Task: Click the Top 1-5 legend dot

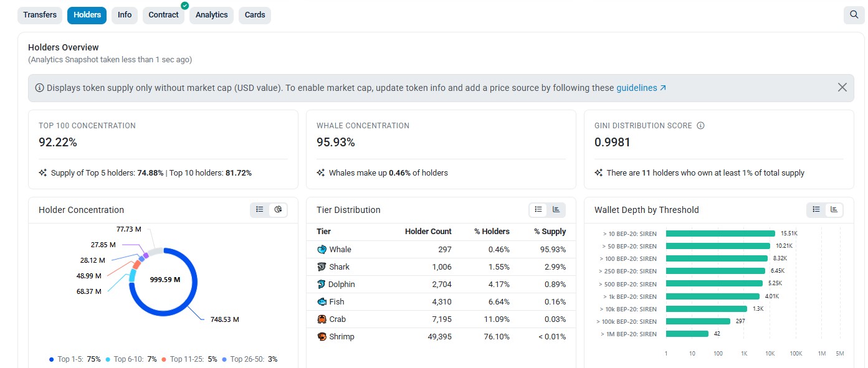Action: [x=52, y=359]
